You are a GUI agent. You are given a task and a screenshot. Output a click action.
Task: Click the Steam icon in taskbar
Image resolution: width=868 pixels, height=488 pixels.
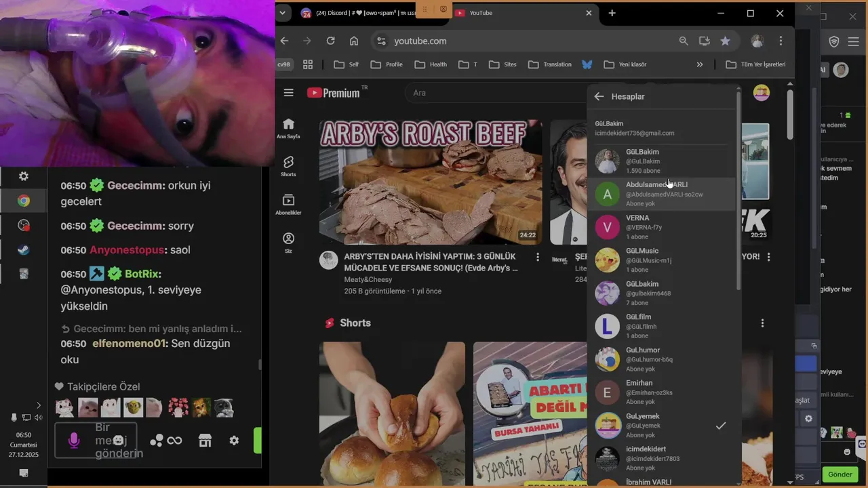pos(24,249)
